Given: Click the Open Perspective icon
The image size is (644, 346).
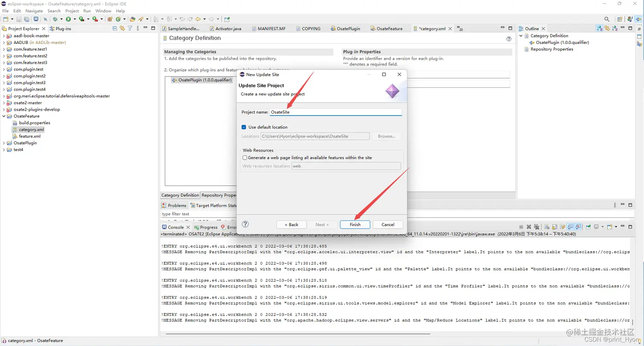Looking at the screenshot, I should (620, 19).
